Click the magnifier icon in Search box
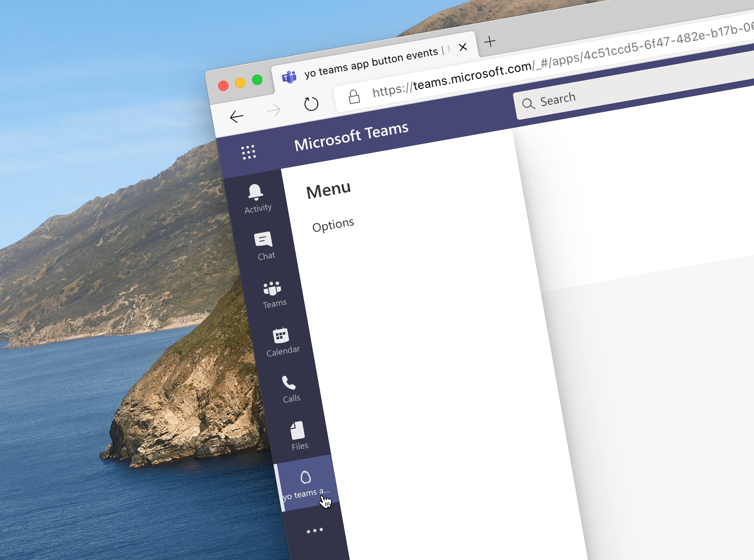754x560 pixels. pos(529,103)
